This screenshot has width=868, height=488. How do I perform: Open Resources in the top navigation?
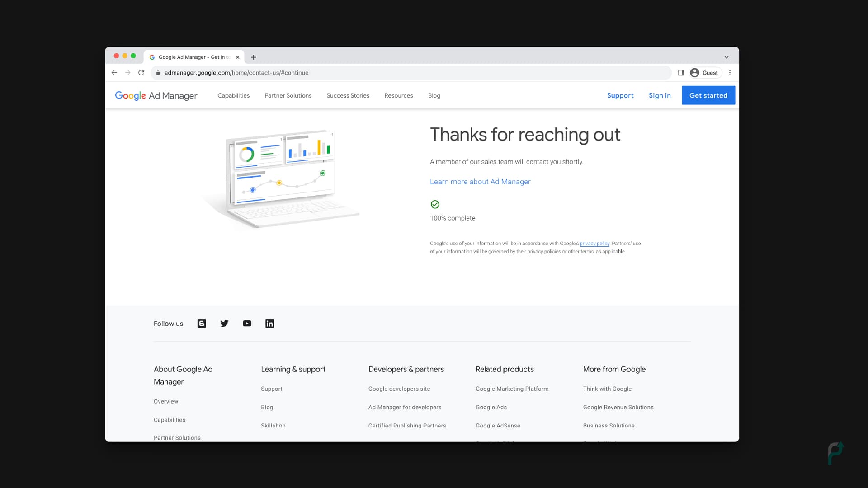[x=398, y=96]
